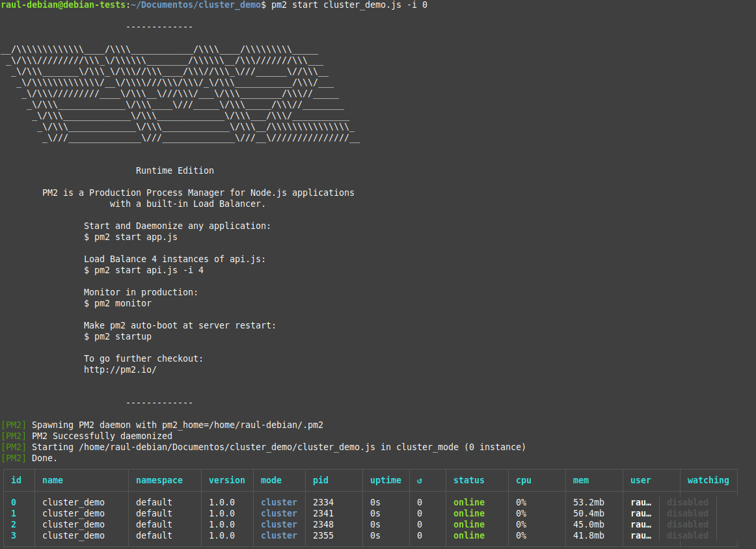The image size is (756, 549).
Task: Click pid 2355 in the last row
Action: point(323,535)
